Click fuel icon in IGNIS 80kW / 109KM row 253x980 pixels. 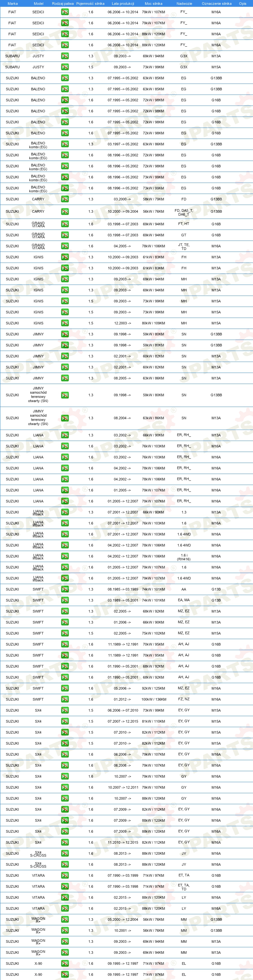pos(65,323)
